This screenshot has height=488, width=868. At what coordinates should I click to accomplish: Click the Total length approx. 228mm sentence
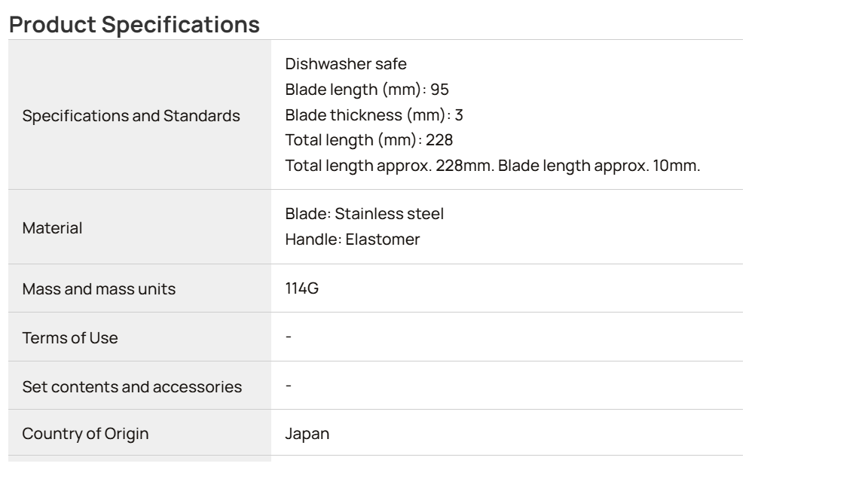point(390,166)
